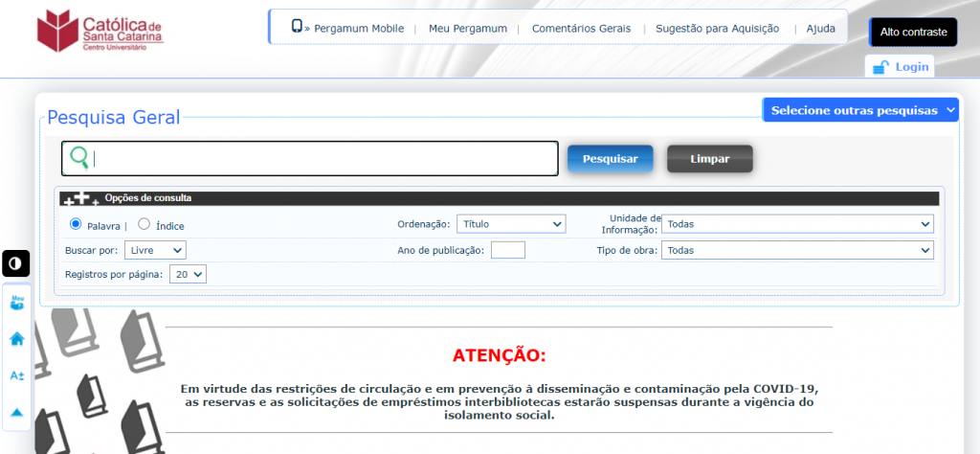Toggle the Alto contraste button
The image size is (980, 454).
(x=912, y=32)
